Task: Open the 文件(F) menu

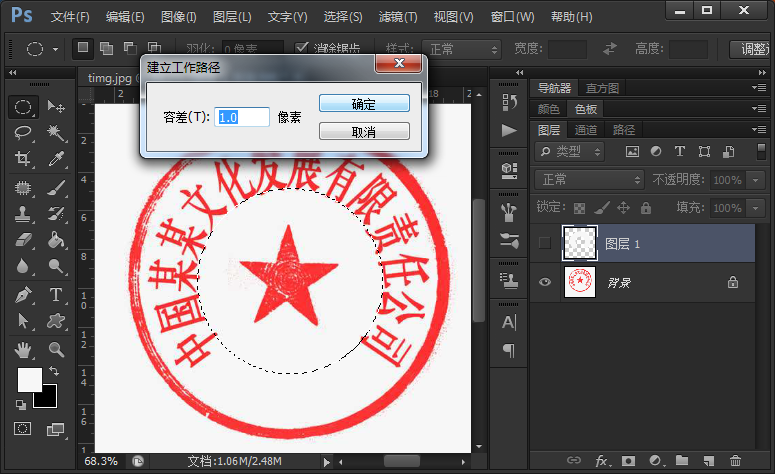Action: point(70,17)
